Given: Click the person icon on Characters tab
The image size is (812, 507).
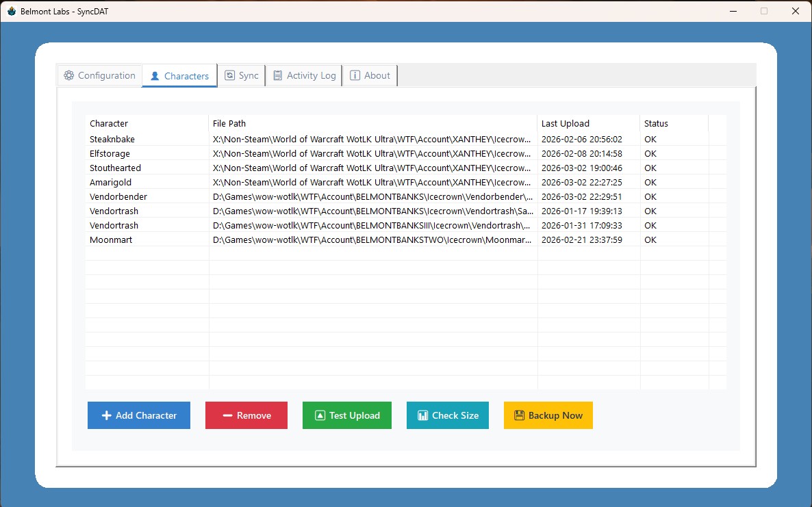Looking at the screenshot, I should [x=155, y=76].
